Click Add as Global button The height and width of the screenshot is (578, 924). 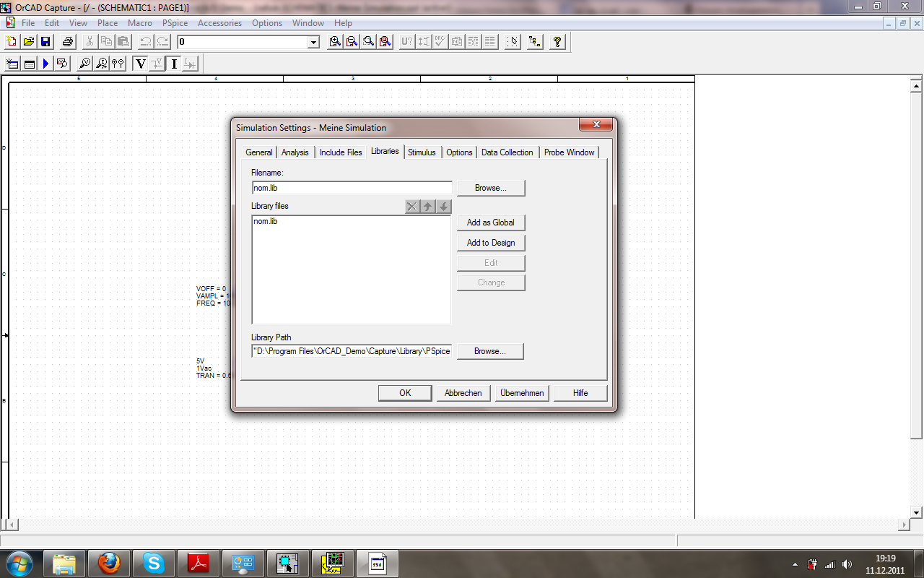(491, 223)
